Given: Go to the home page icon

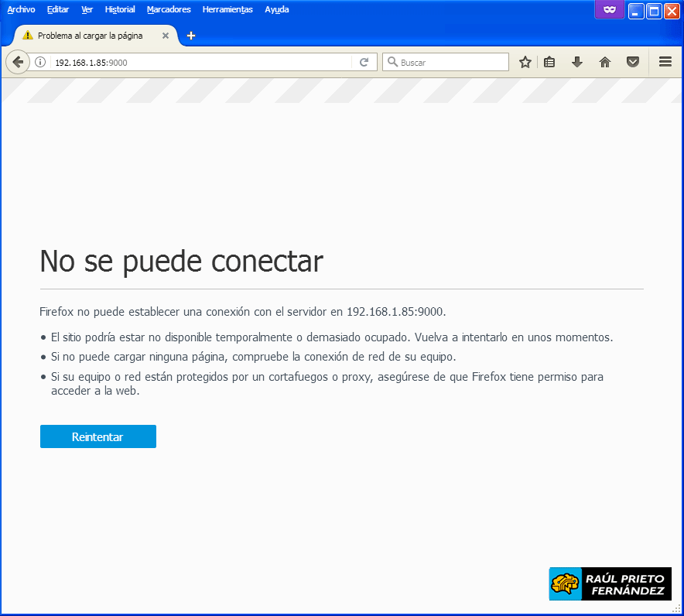Looking at the screenshot, I should coord(605,62).
